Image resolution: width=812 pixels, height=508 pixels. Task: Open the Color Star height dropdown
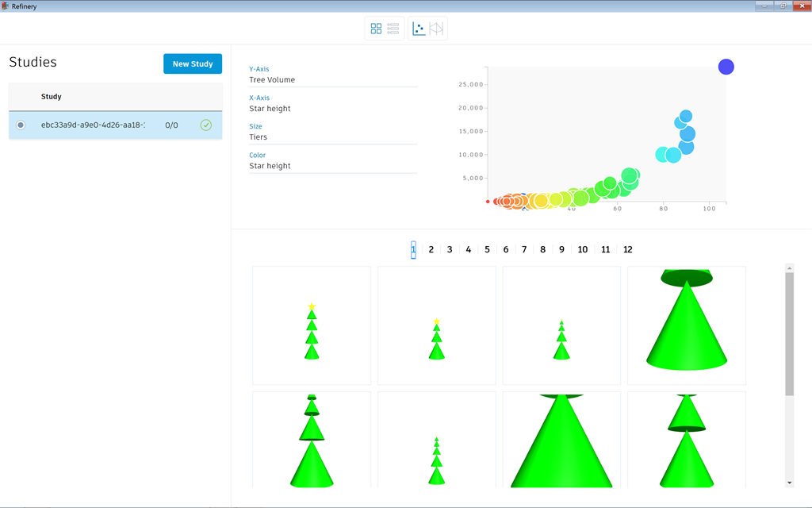(x=333, y=166)
